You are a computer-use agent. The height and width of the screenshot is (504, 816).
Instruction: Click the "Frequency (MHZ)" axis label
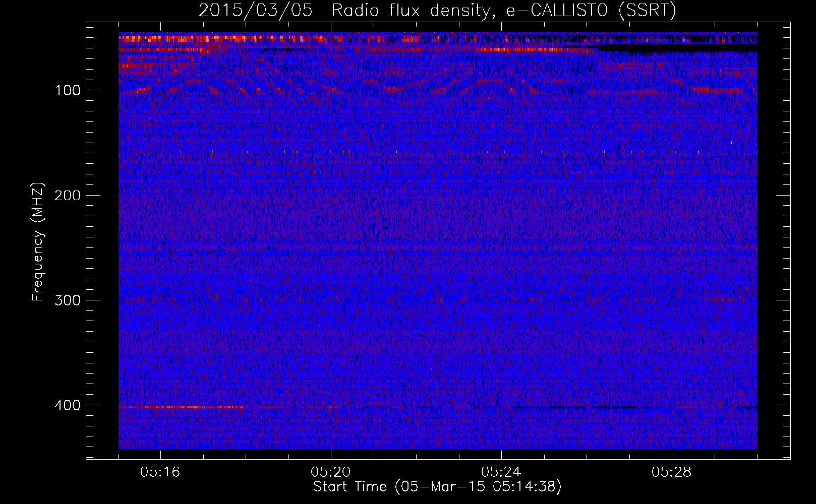coord(38,241)
